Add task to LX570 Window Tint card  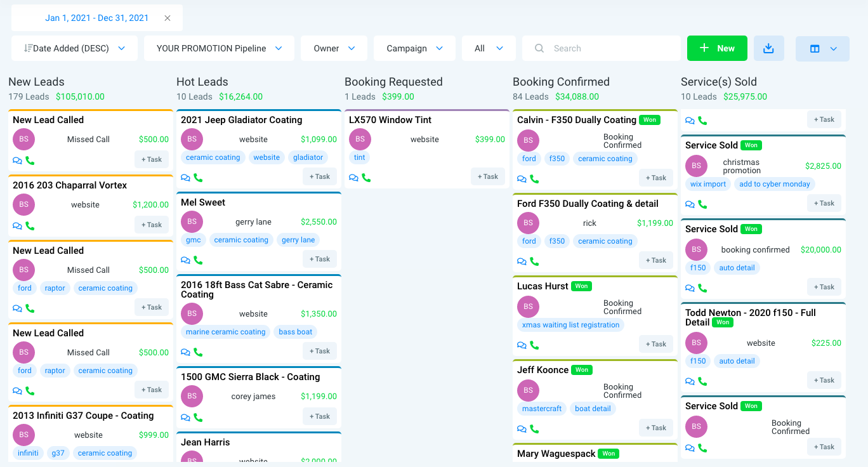tap(488, 176)
